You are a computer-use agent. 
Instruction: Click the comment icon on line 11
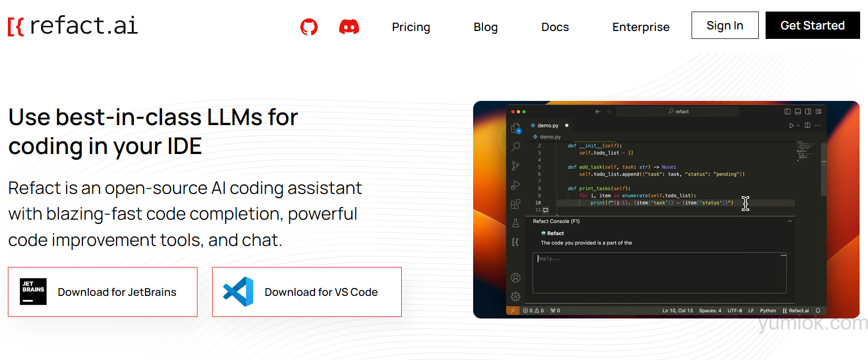546,210
